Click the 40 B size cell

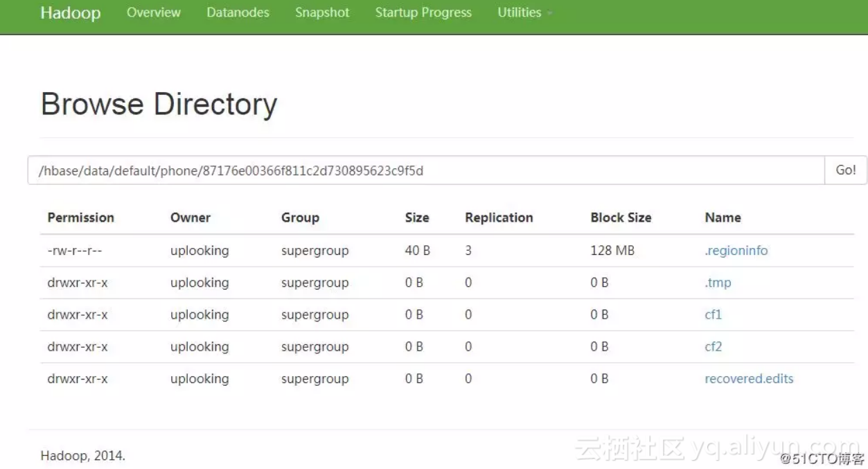pyautogui.click(x=418, y=251)
